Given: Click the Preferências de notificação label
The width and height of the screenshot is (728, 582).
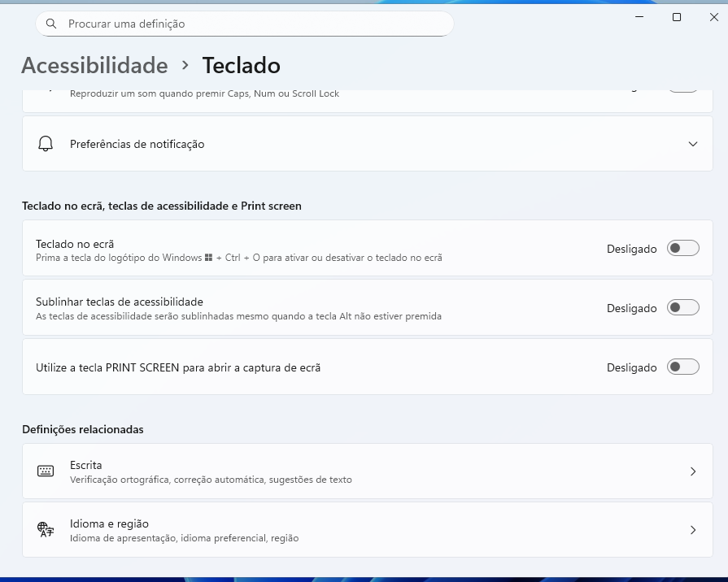Looking at the screenshot, I should 137,144.
